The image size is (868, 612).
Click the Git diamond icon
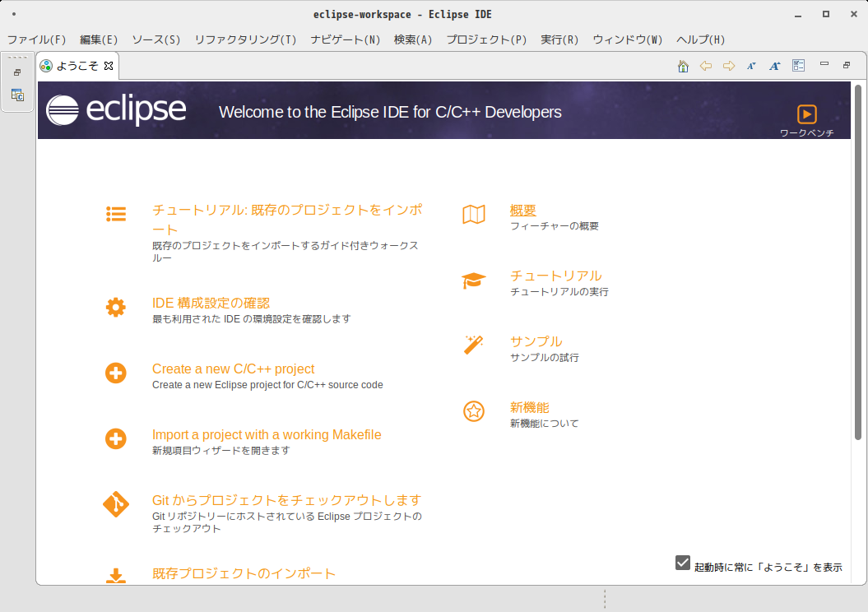point(116,504)
